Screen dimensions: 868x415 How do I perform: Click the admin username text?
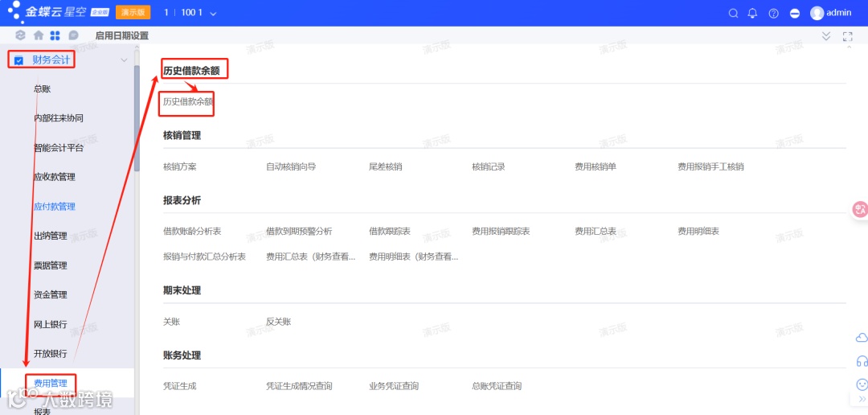pos(838,13)
